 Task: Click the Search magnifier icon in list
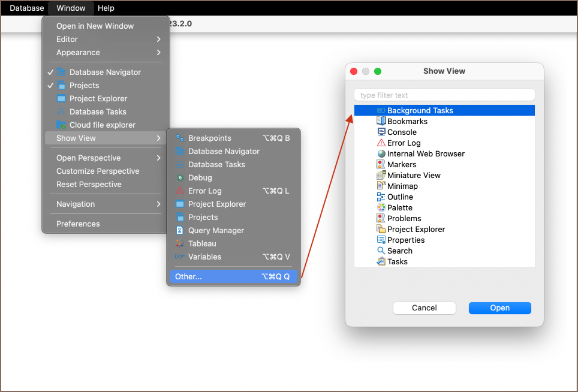(x=381, y=251)
